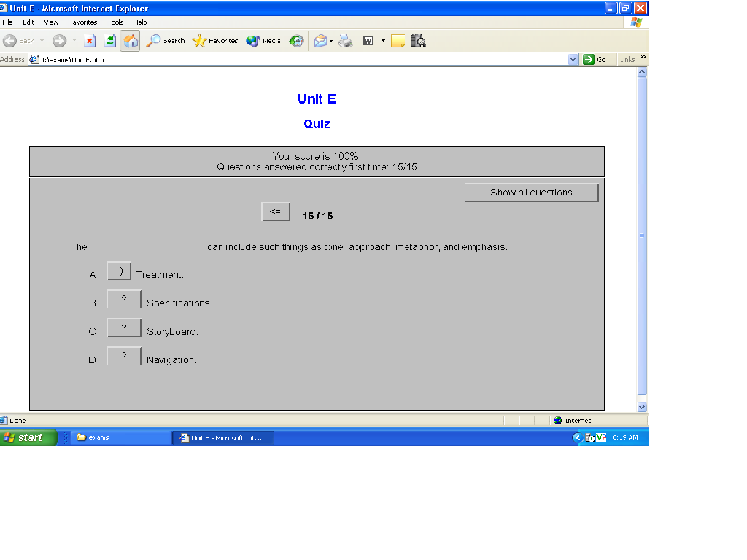Expand the address bar dropdown arrow
The width and height of the screenshot is (747, 560).
573,60
